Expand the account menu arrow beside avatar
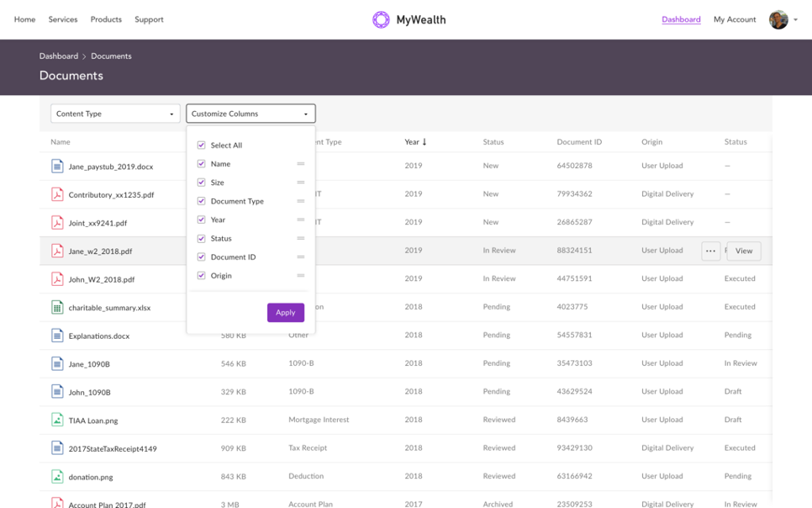Viewport: 812px width, 508px height. tap(796, 19)
